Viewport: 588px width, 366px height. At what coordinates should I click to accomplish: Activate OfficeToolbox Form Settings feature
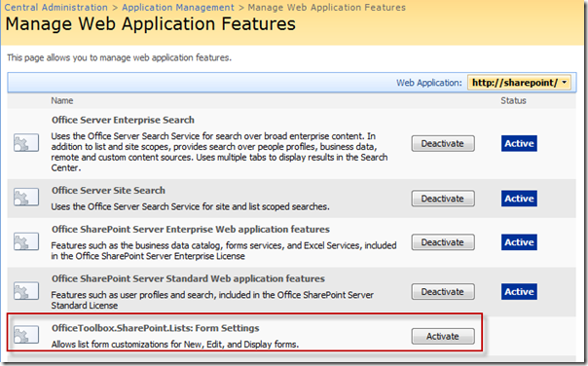443,337
